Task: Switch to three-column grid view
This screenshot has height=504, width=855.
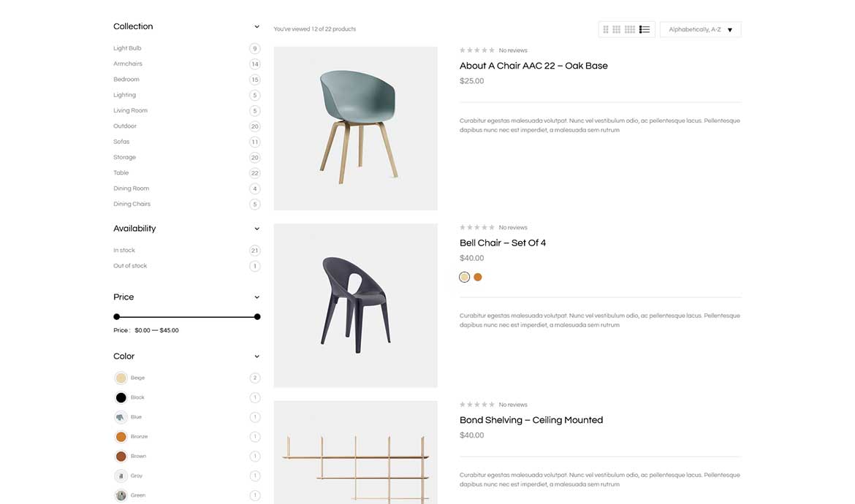Action: click(616, 29)
